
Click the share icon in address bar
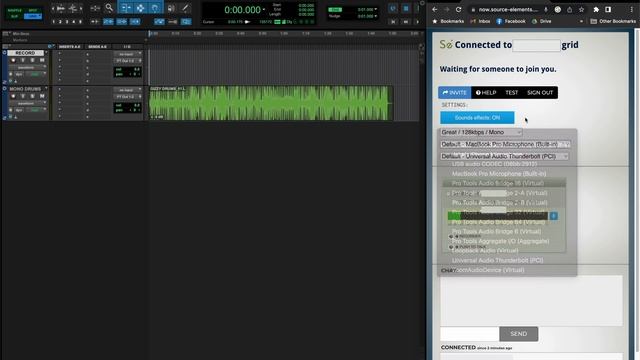(x=569, y=9)
